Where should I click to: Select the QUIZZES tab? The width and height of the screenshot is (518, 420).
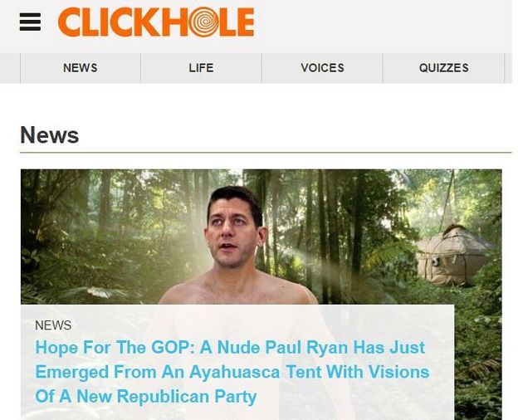[x=443, y=68]
